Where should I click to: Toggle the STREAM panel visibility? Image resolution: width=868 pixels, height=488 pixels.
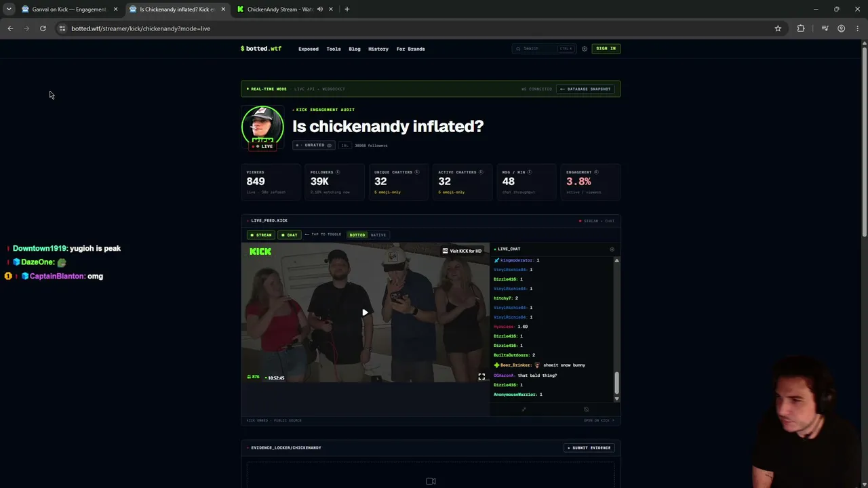pyautogui.click(x=261, y=235)
